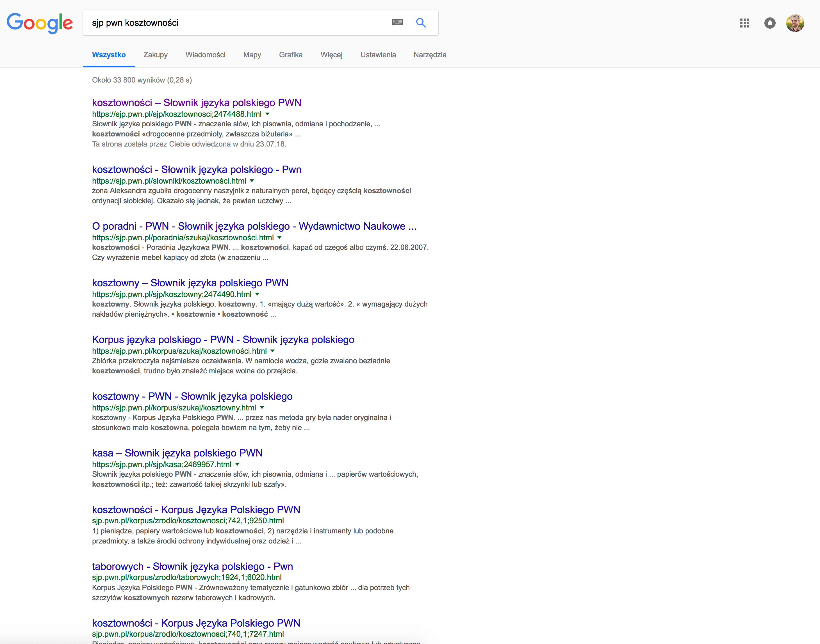Open the on-screen keyboard icon in the search box

[398, 22]
